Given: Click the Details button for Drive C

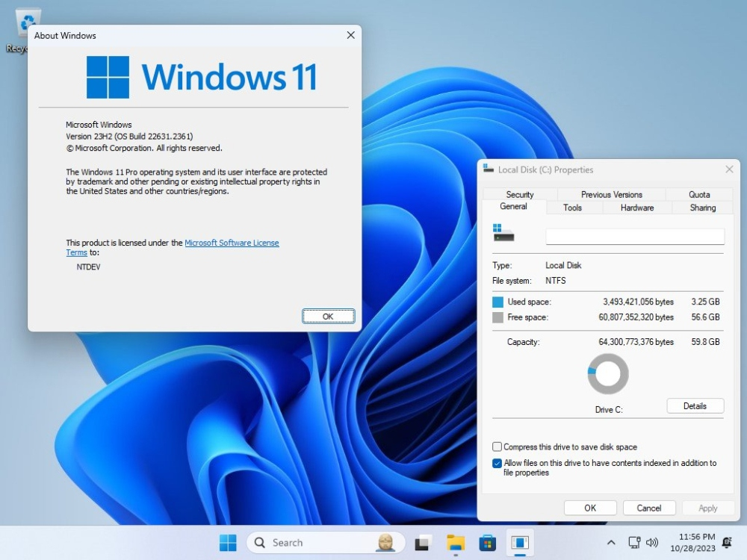Looking at the screenshot, I should point(695,405).
